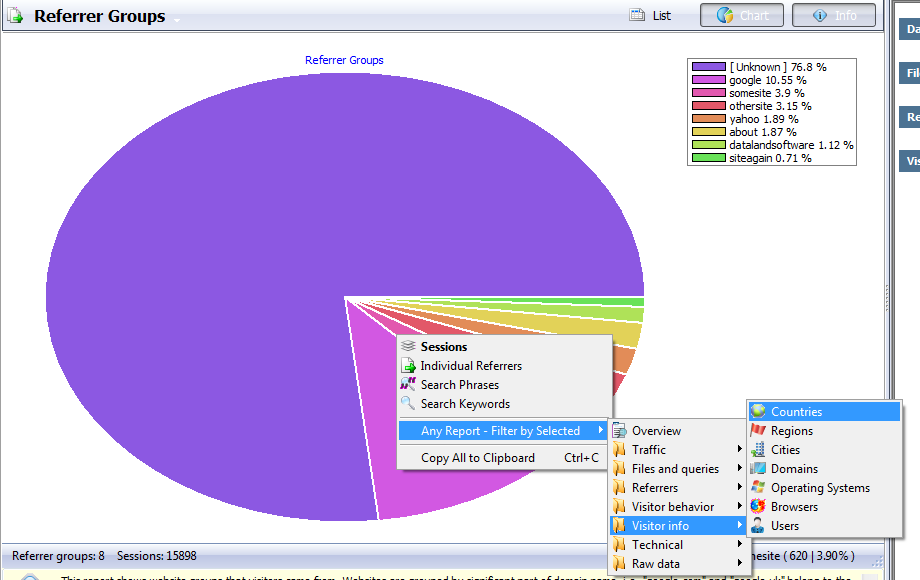The width and height of the screenshot is (920, 580).
Task: Click the 'Referrer Groups' chart title
Action: click(344, 60)
